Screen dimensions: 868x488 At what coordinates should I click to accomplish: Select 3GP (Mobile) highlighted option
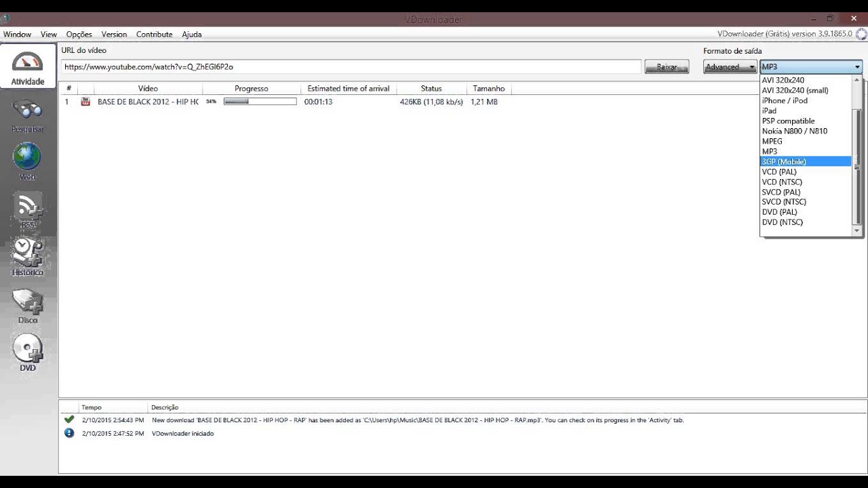point(806,161)
